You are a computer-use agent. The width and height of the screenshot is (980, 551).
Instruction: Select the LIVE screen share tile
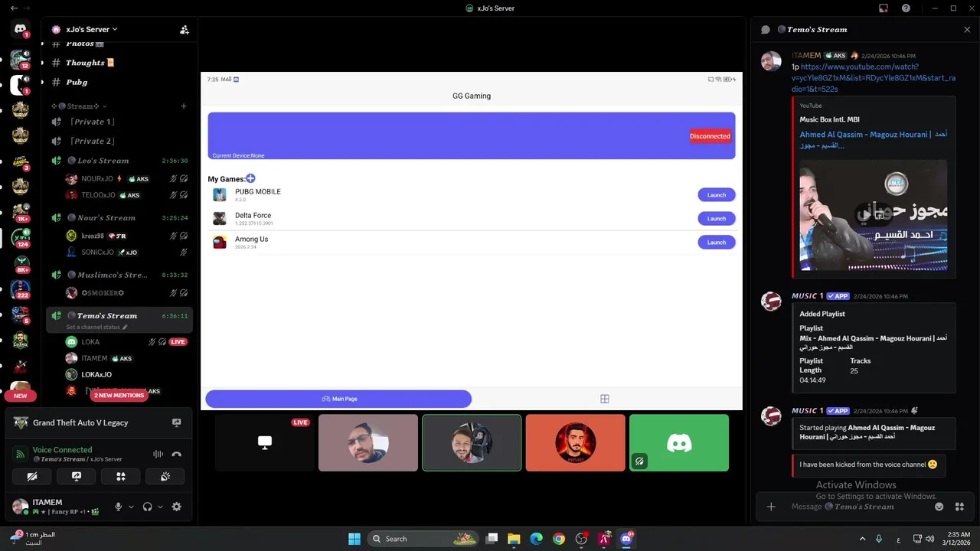click(265, 443)
